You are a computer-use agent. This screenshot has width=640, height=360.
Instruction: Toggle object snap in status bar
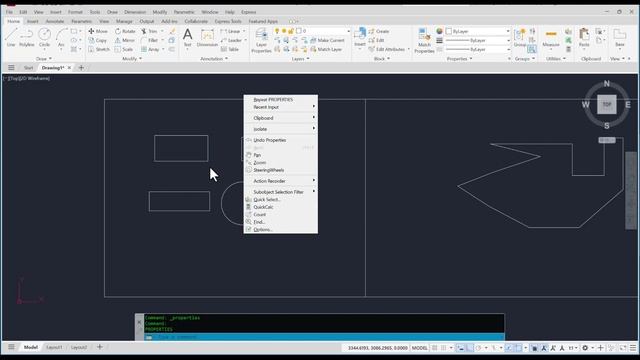tap(518, 348)
